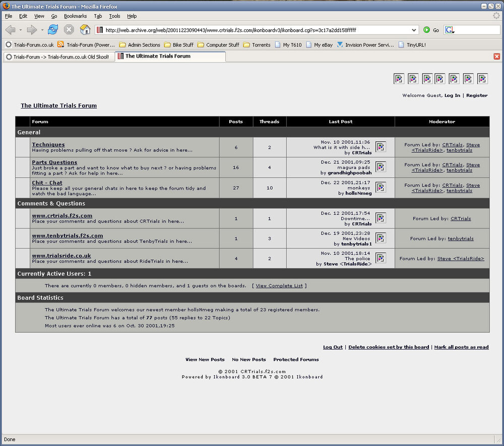Click the Stop loading icon
The width and height of the screenshot is (504, 446).
tap(69, 30)
